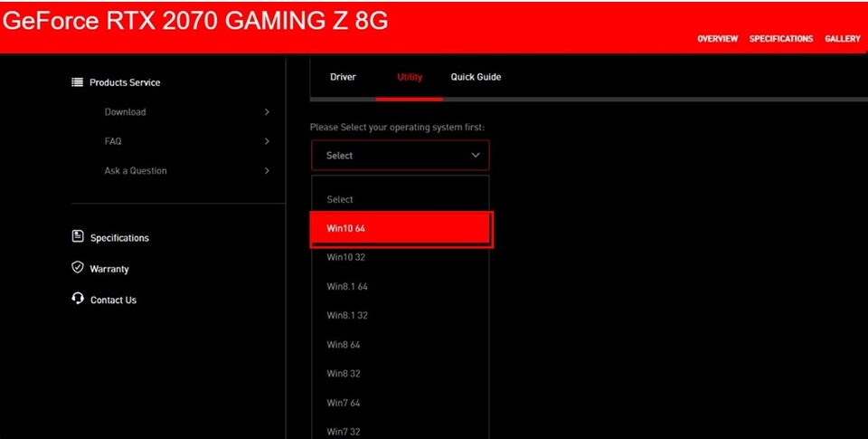
Task: Open the FAQ sidebar link
Action: point(113,141)
